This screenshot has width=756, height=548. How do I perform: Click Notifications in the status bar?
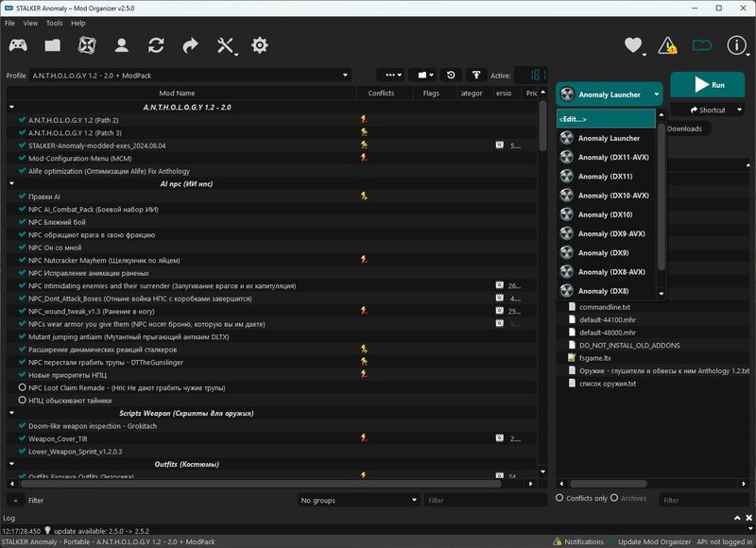tap(578, 541)
